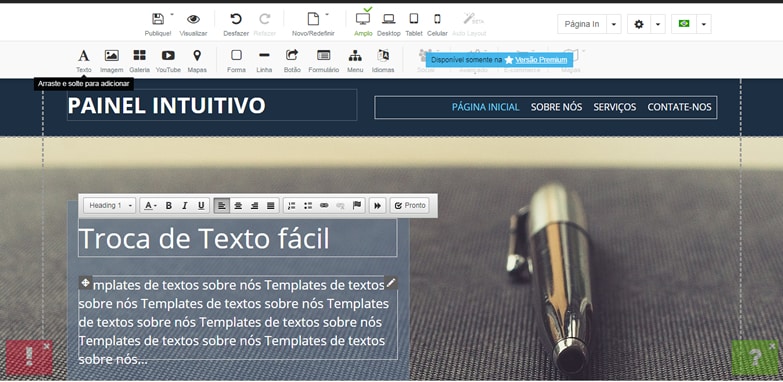
Task: Insert a numbered list
Action: (292, 206)
